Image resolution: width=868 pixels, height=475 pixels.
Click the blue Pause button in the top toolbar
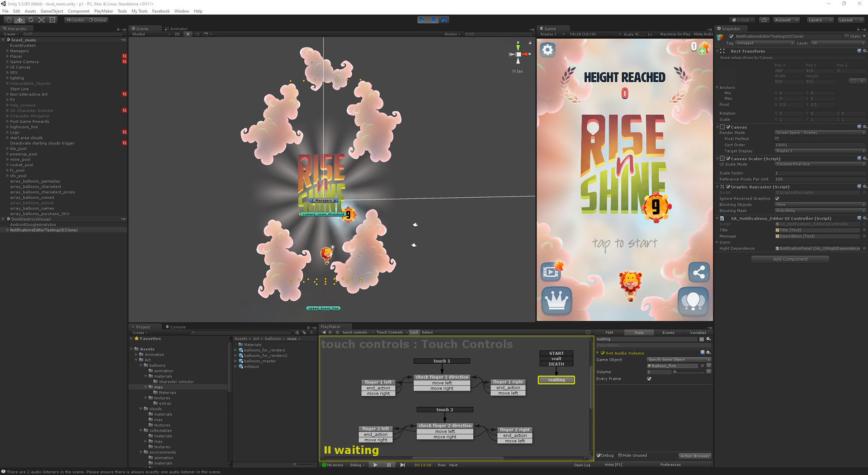(x=434, y=20)
